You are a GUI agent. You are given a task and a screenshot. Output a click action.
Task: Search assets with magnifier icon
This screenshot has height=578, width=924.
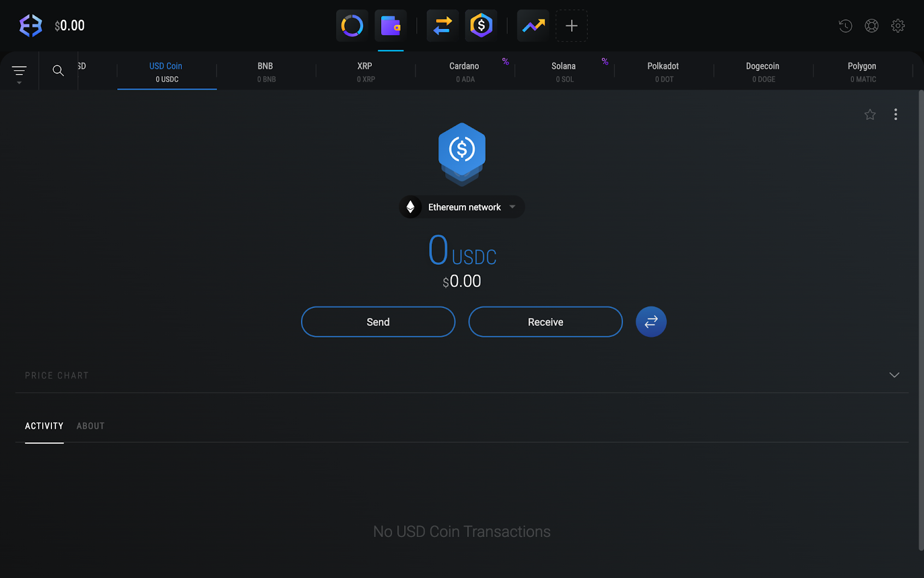(58, 71)
